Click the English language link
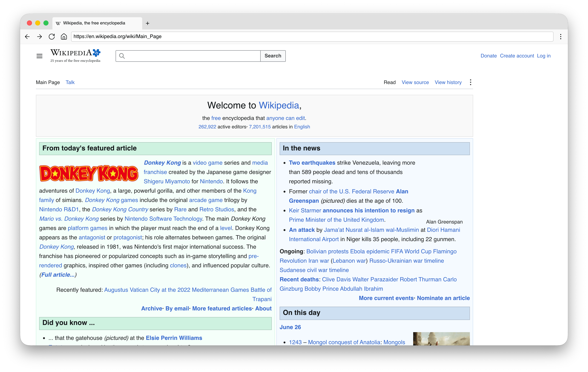Screen dimensions: 588x372 point(302,127)
